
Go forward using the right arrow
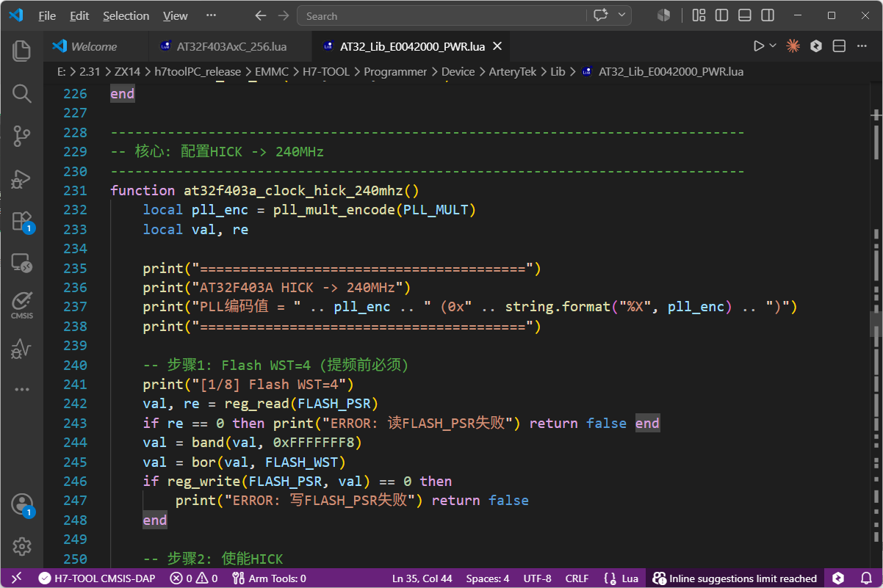coord(284,15)
